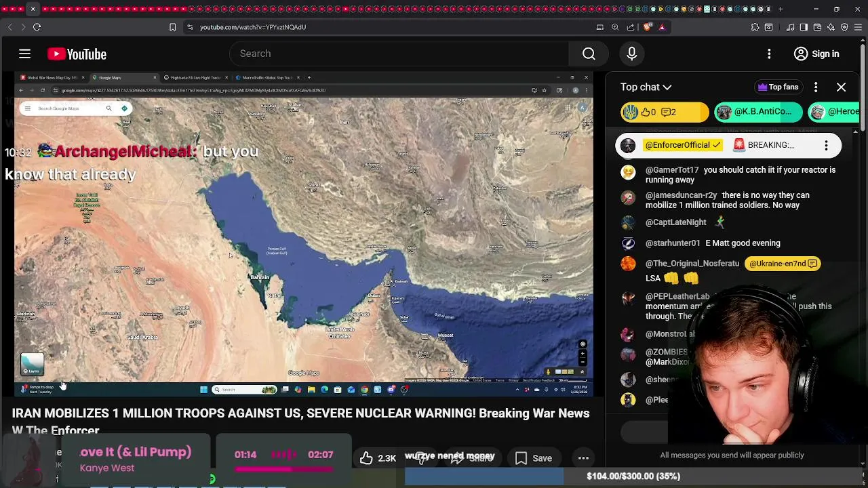The height and width of the screenshot is (488, 868).
Task: Share page via browser share icon
Action: (631, 27)
